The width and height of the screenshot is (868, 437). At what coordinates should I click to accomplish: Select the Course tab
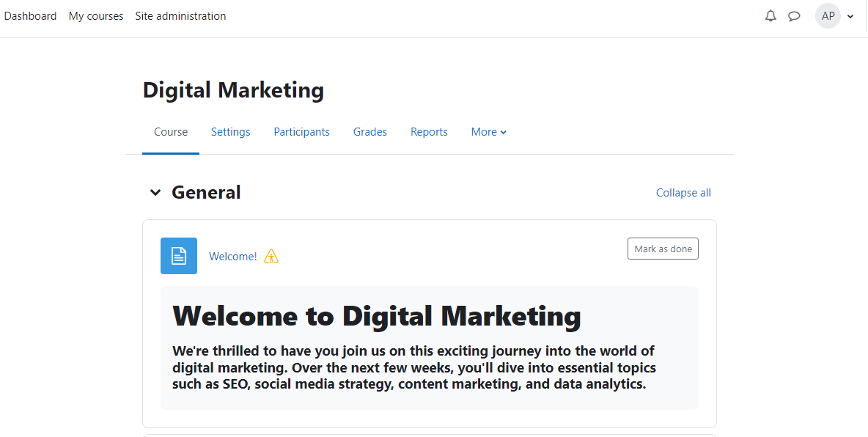pos(171,132)
